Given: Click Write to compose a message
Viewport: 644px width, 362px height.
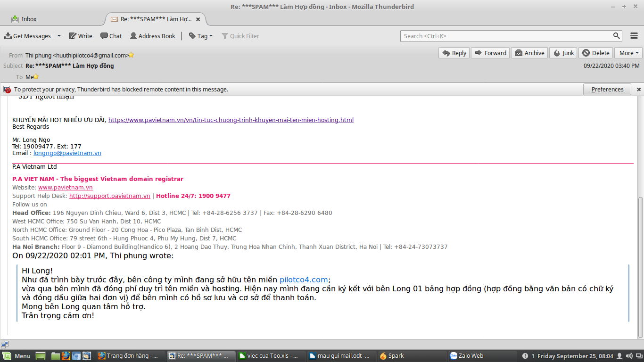Looking at the screenshot, I should pos(81,36).
